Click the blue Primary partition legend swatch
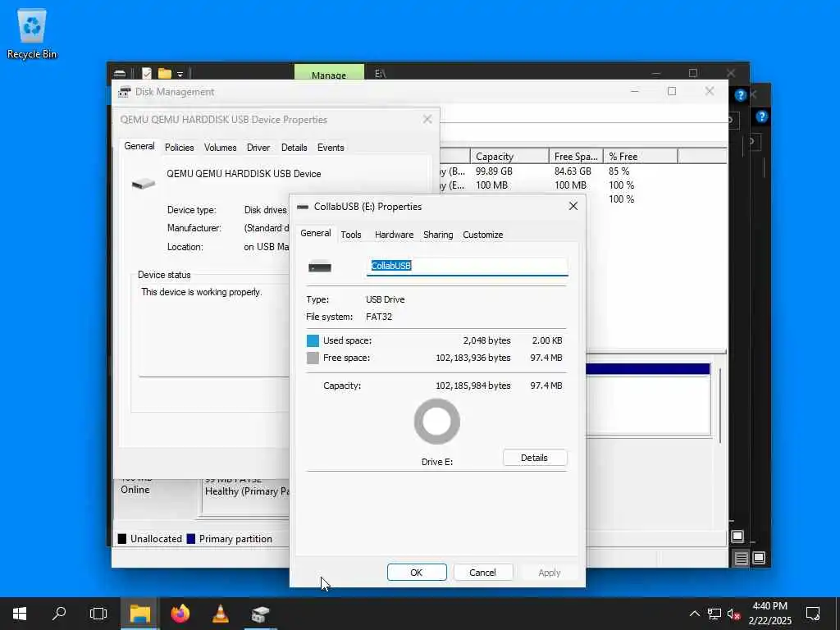840x630 pixels. [x=190, y=539]
